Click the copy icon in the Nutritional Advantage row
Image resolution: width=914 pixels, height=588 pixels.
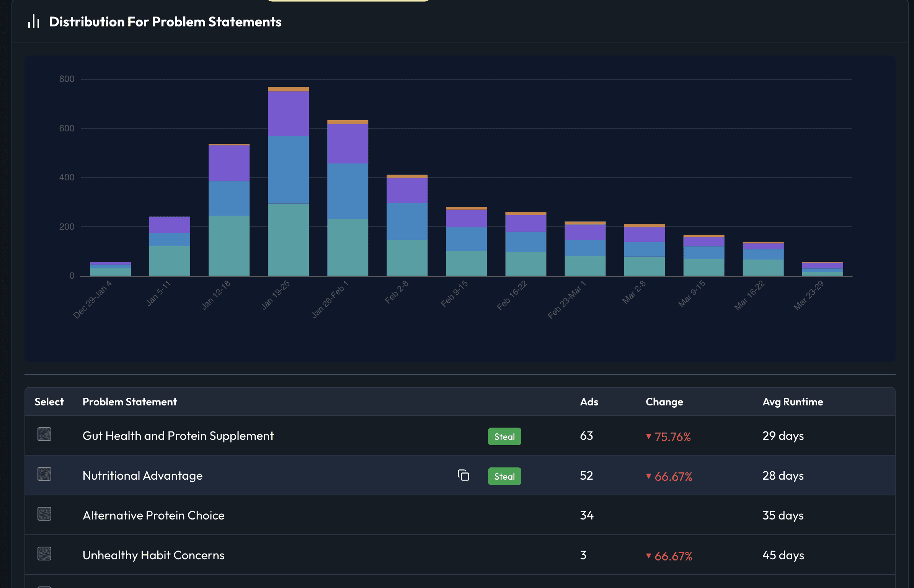[x=463, y=475]
